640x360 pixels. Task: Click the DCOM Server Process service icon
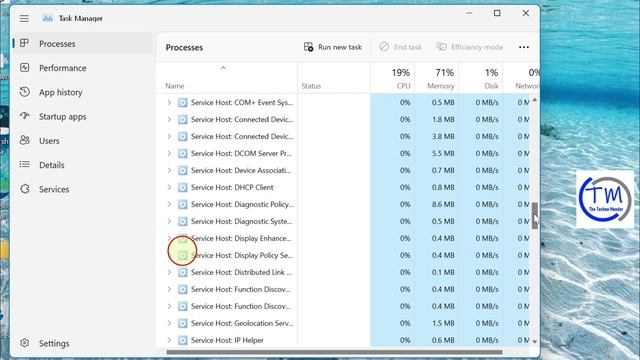click(182, 153)
